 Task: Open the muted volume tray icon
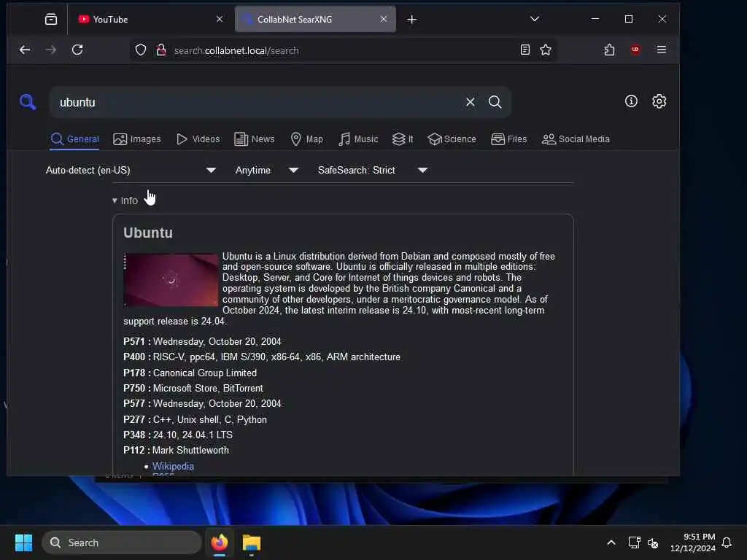(653, 542)
